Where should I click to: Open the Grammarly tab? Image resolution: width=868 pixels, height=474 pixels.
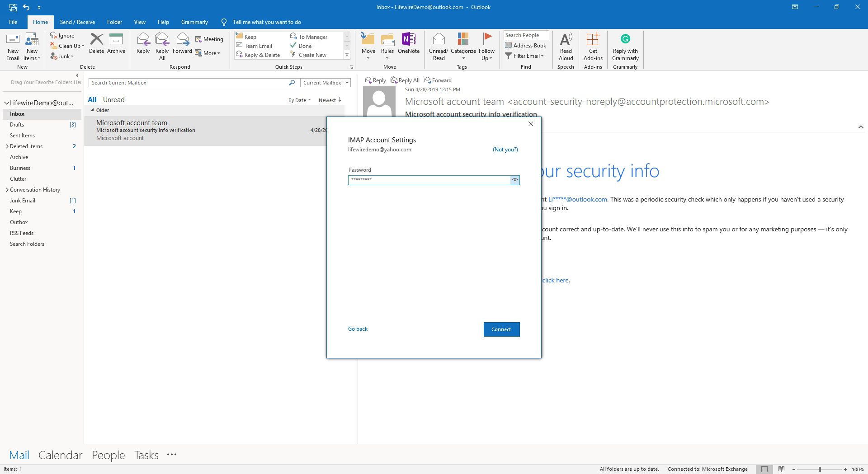coord(194,22)
